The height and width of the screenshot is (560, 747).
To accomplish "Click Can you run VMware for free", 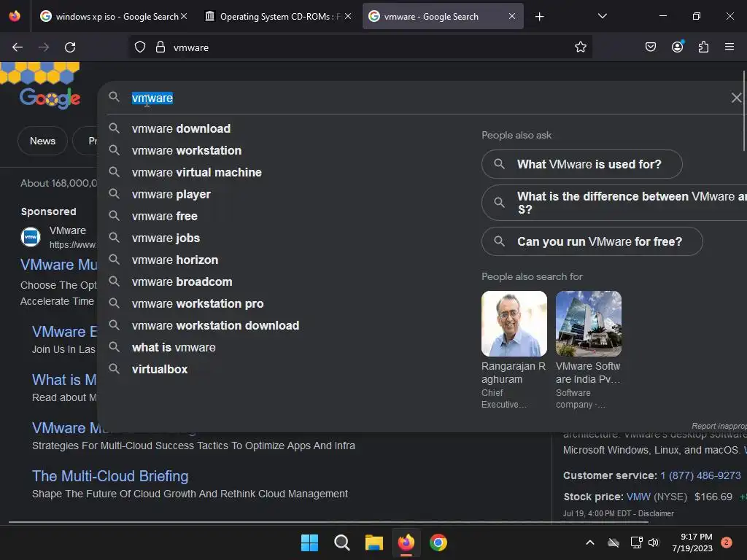I will pos(592,241).
